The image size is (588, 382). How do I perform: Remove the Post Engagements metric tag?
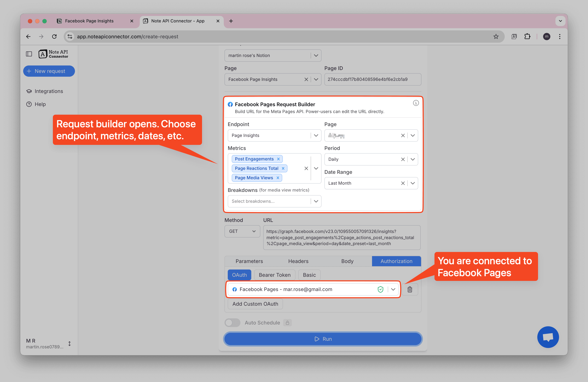(x=278, y=159)
